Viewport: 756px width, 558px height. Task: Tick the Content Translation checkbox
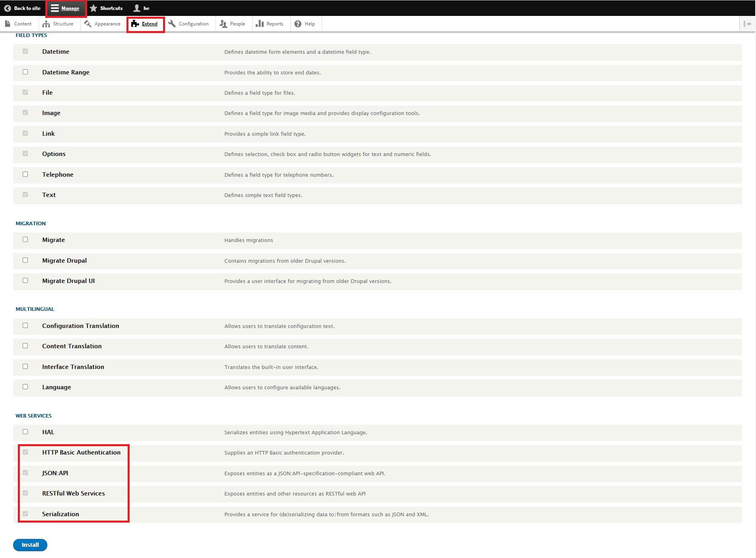coord(25,346)
